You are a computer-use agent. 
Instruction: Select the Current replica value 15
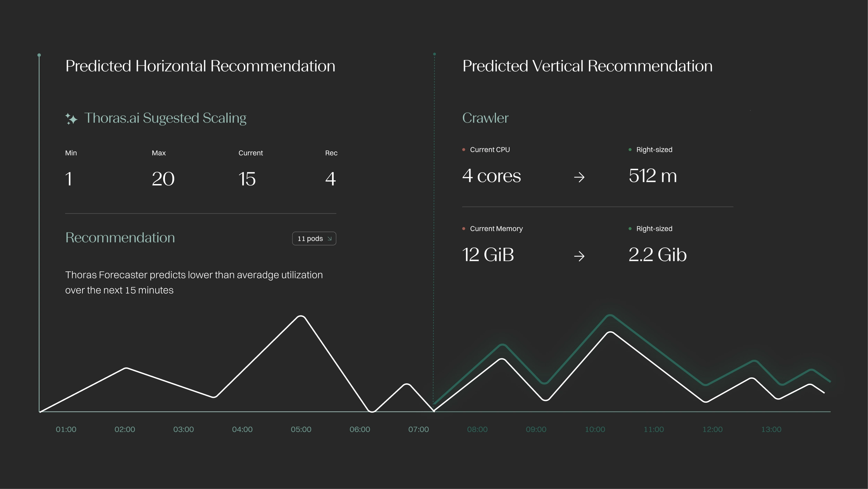pos(247,179)
